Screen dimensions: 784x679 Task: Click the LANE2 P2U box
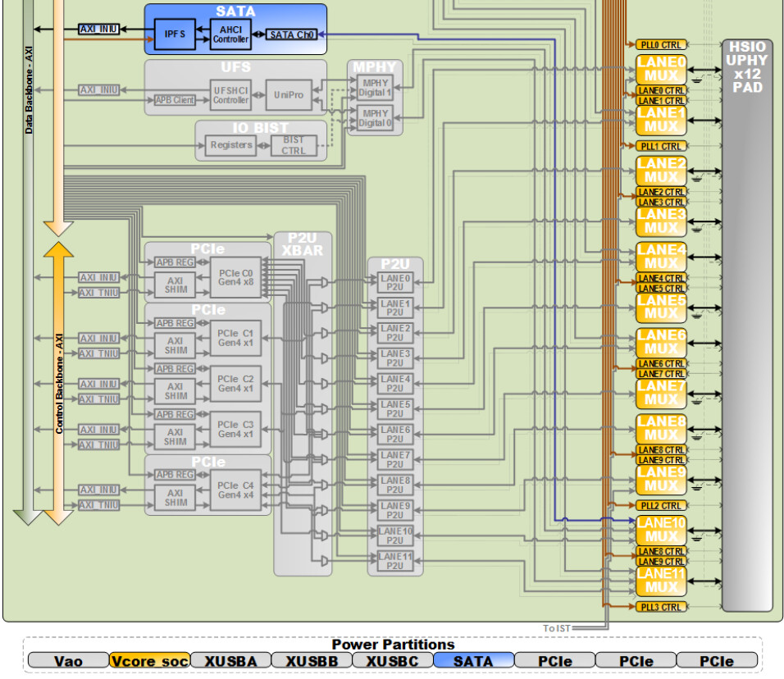(x=395, y=333)
